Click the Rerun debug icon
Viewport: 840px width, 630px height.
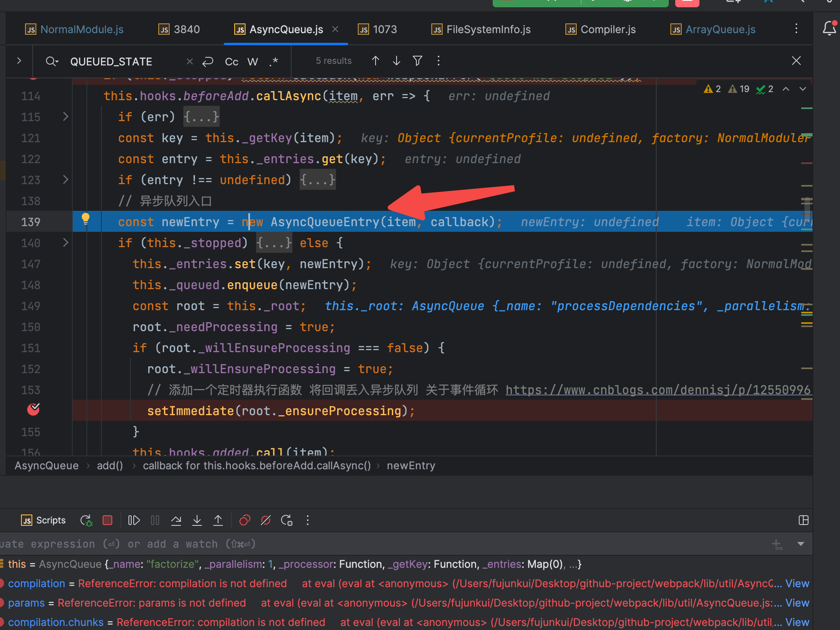click(86, 521)
